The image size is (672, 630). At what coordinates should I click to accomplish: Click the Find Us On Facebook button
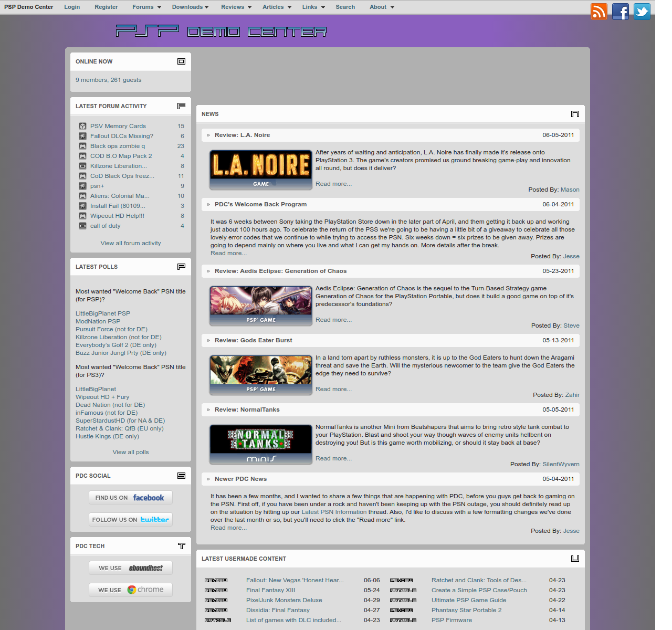pyautogui.click(x=131, y=498)
